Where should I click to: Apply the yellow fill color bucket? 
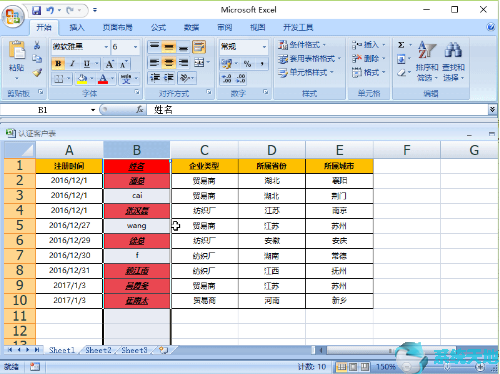pos(82,79)
